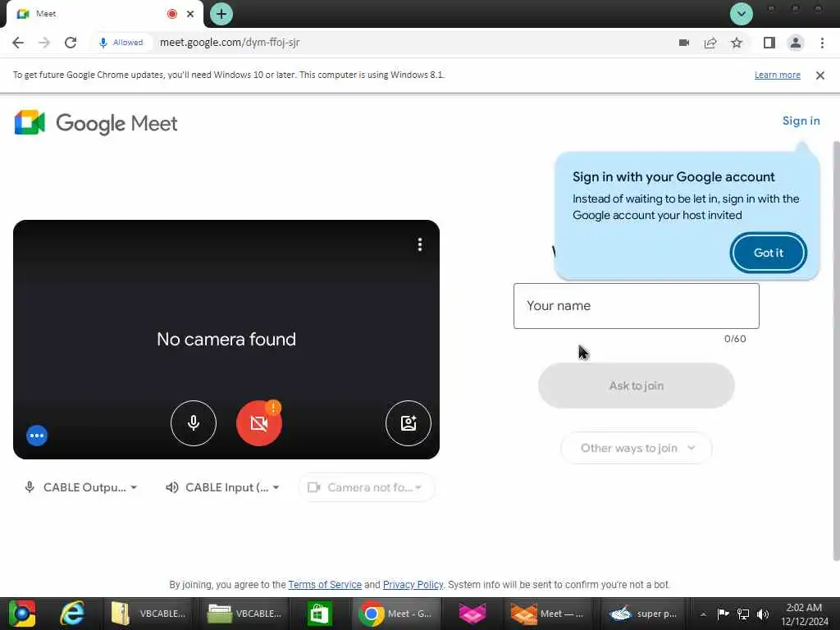Click the Google Meet logo

point(95,123)
